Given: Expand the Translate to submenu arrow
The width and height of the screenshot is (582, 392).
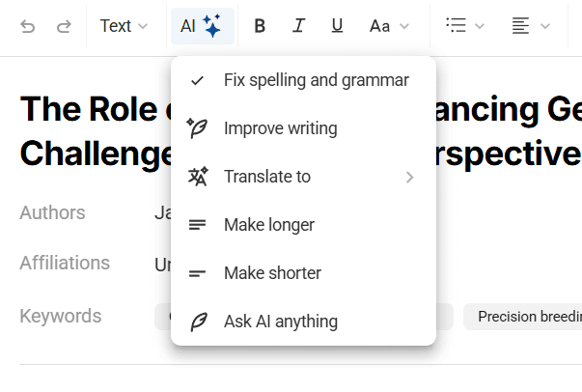Looking at the screenshot, I should pos(409,177).
